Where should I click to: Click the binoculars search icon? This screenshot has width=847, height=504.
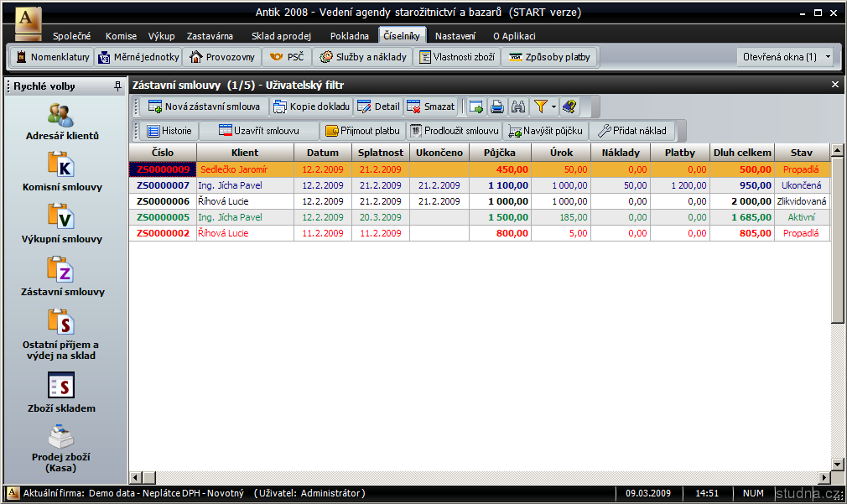coord(518,107)
